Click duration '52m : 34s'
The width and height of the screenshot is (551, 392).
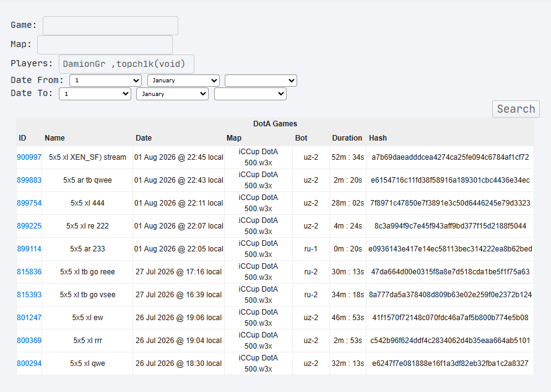(348, 157)
